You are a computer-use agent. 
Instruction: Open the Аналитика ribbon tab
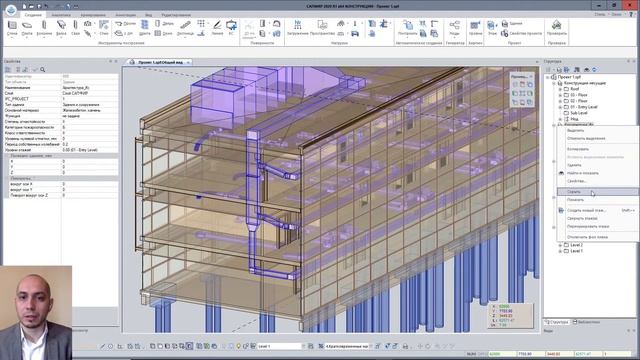point(61,15)
